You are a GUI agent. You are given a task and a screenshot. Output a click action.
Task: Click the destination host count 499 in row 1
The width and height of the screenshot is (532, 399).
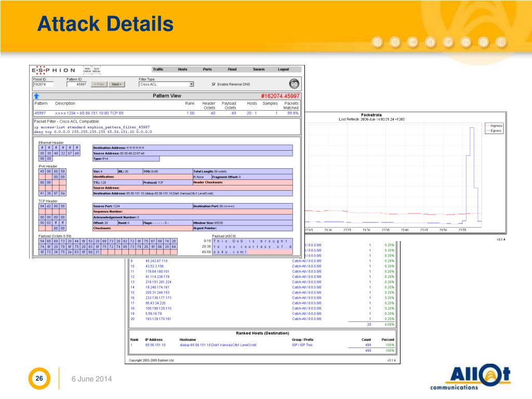pyautogui.click(x=368, y=345)
